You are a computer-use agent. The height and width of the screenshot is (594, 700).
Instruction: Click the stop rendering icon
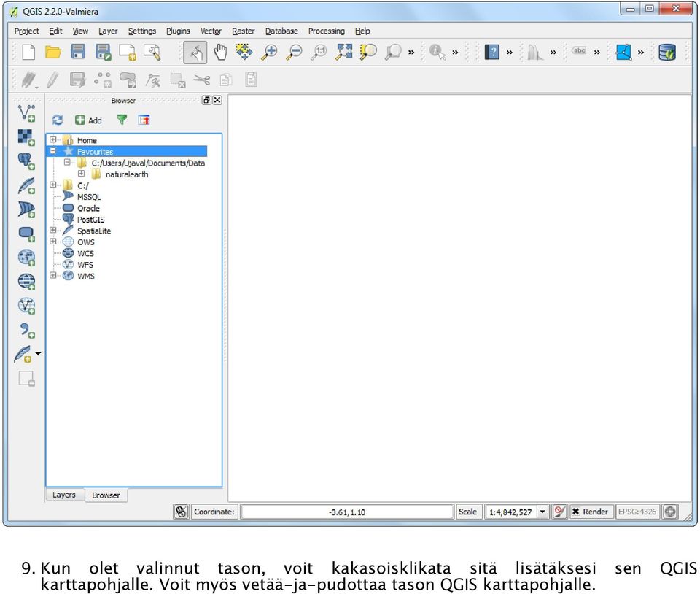point(559,512)
